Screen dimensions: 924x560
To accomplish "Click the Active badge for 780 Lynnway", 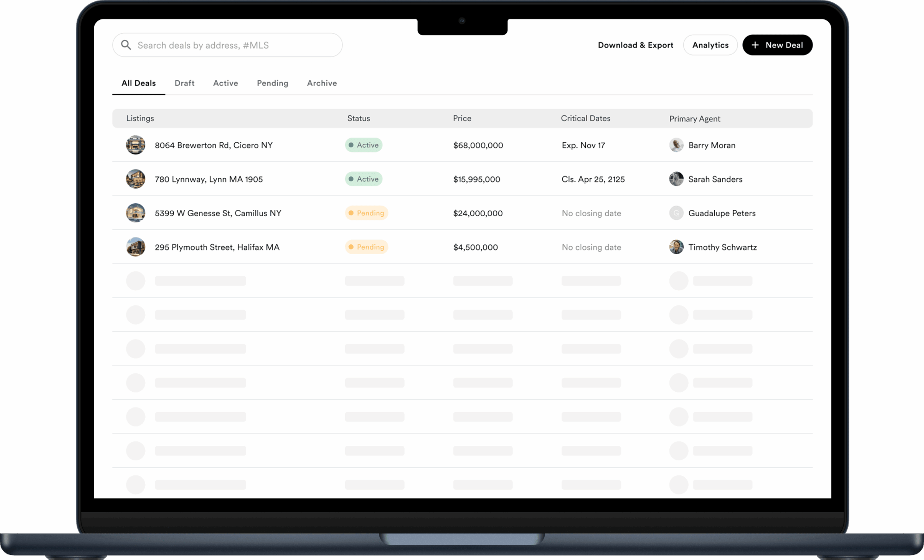I will (364, 179).
